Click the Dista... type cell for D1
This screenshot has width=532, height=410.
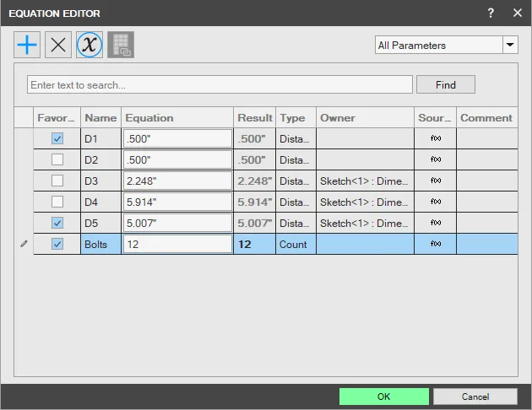point(296,138)
